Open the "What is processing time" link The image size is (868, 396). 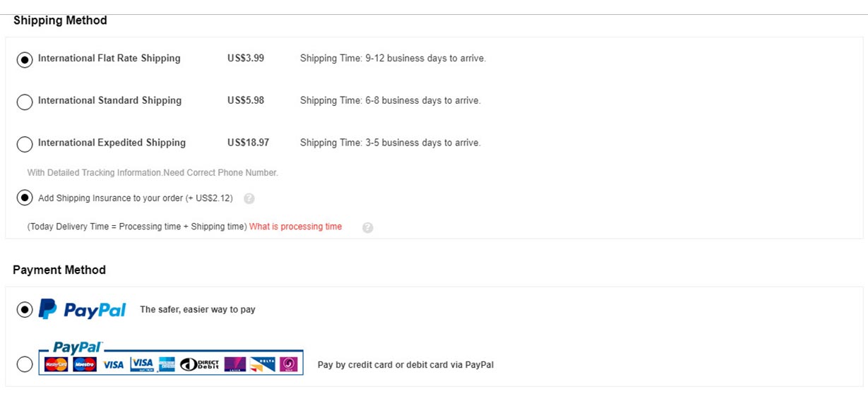point(295,227)
